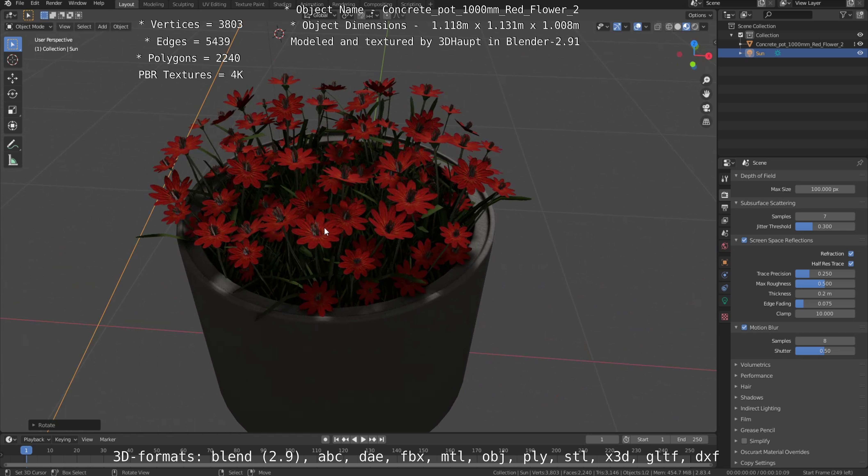Select the Transform tool
868x476 pixels.
click(x=13, y=126)
